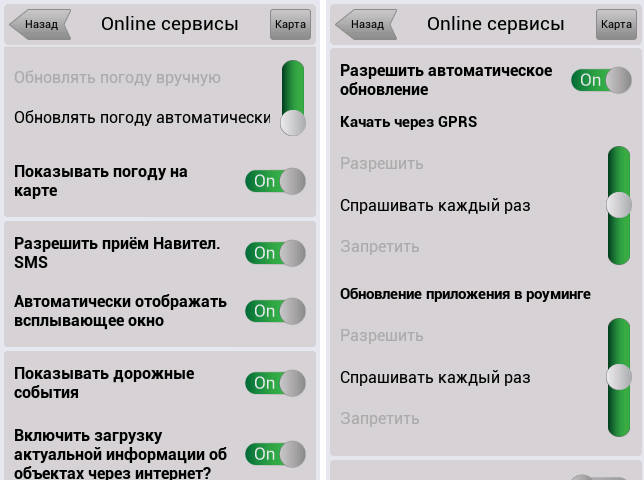Click Online сервисы title in left screen
The height and width of the screenshot is (480, 644).
(170, 24)
